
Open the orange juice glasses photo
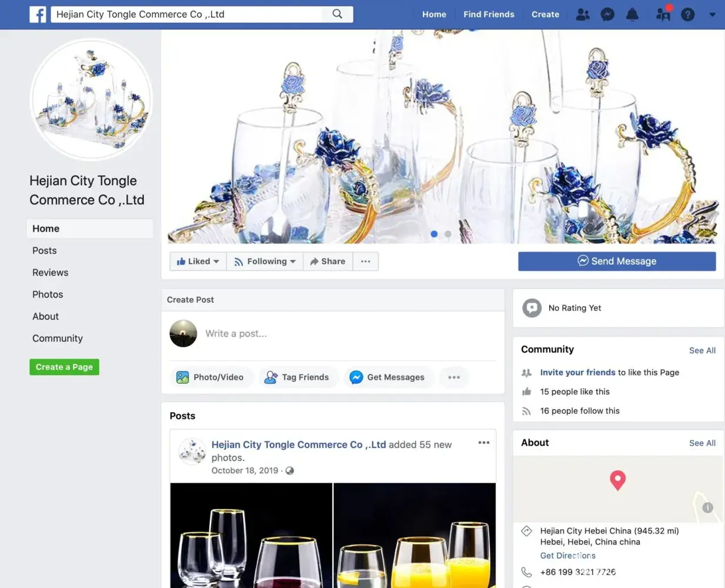pos(415,536)
